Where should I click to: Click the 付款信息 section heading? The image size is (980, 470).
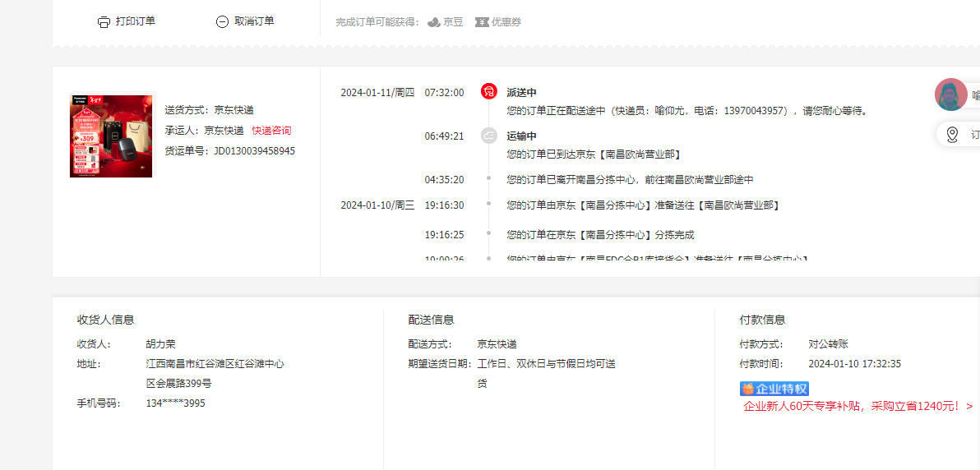(762, 320)
